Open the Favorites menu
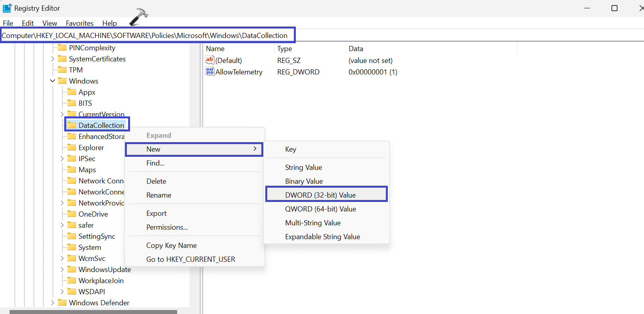Screen dimensions: 644x314 click(x=79, y=23)
